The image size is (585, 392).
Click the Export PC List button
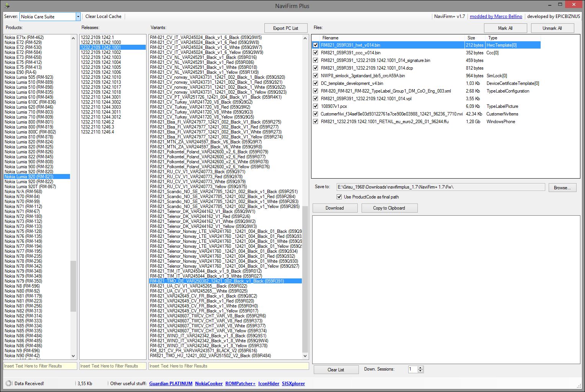(x=286, y=28)
